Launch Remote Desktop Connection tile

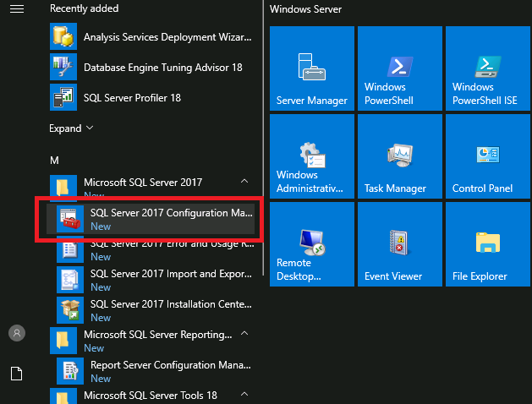click(x=312, y=244)
